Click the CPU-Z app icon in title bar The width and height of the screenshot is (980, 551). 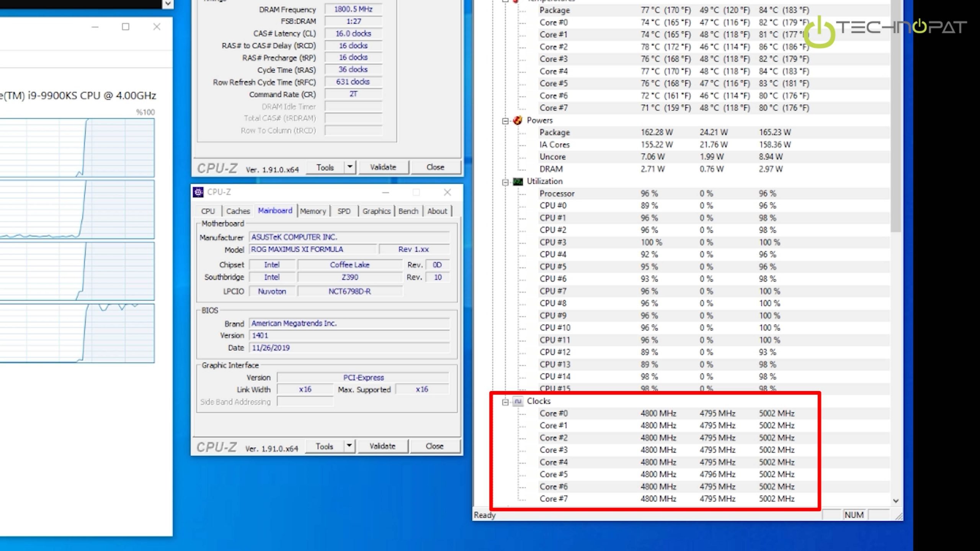198,192
